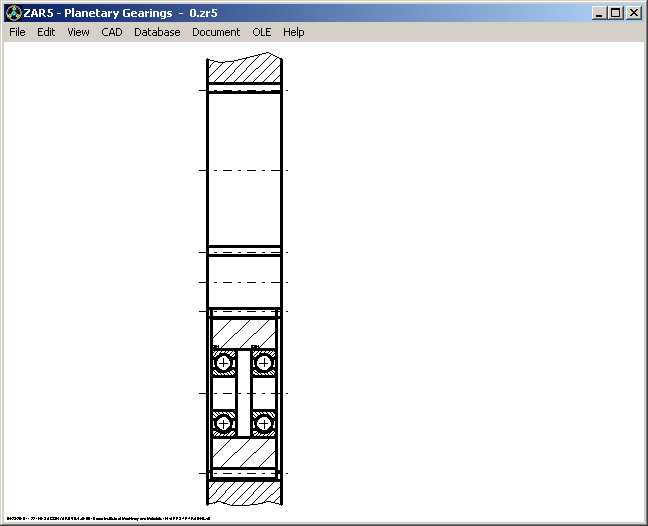Screen dimensions: 648x526
Task: Open the View menu
Action: tap(78, 32)
